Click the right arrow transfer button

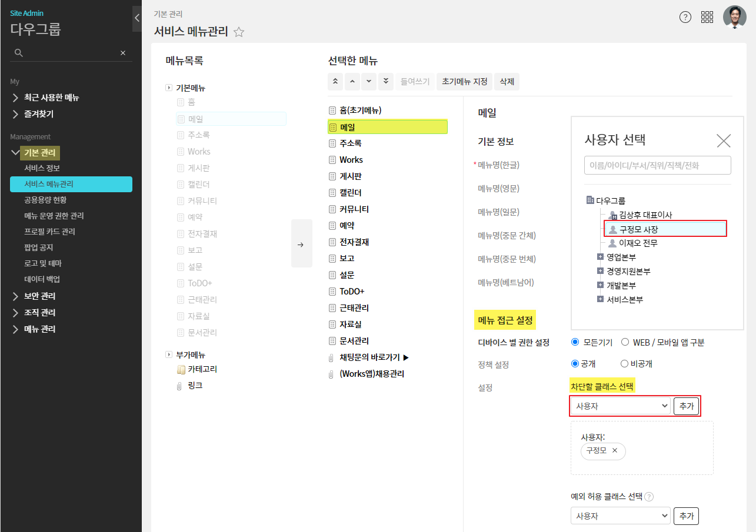[x=301, y=245]
